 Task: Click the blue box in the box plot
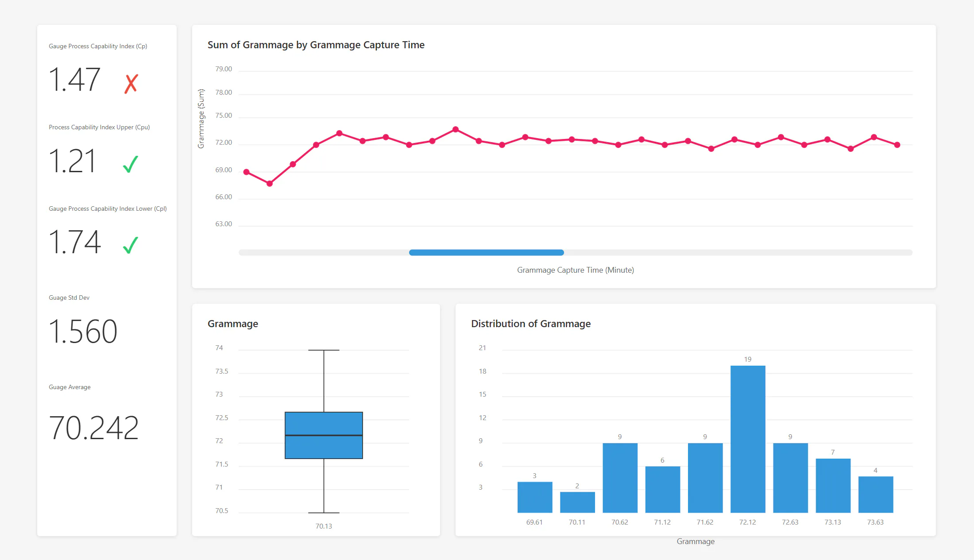[x=324, y=435]
